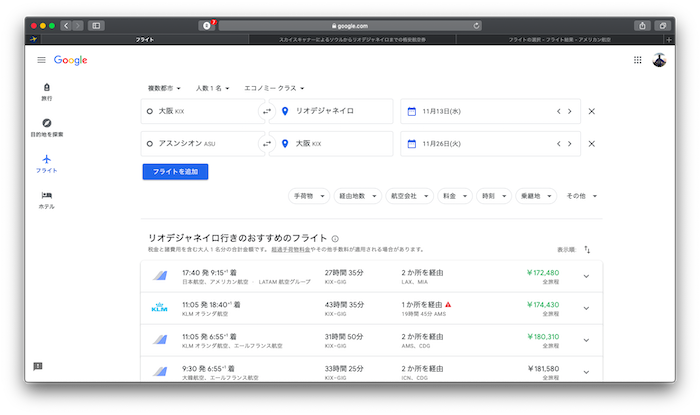
Task: Expand the ¥172,480 flight details
Action: click(x=586, y=276)
